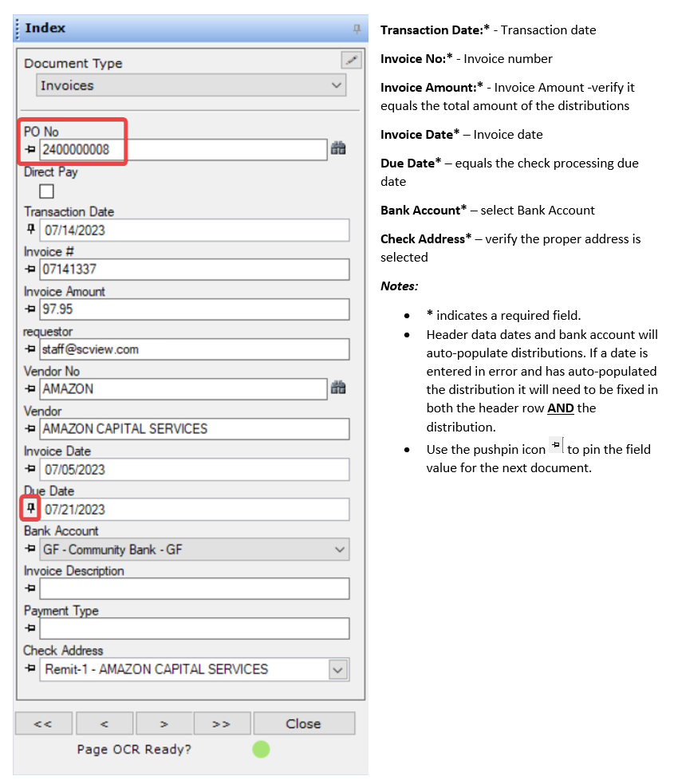The height and width of the screenshot is (784, 678).
Task: Check the Direct Pay checkbox
Action: coord(47,191)
